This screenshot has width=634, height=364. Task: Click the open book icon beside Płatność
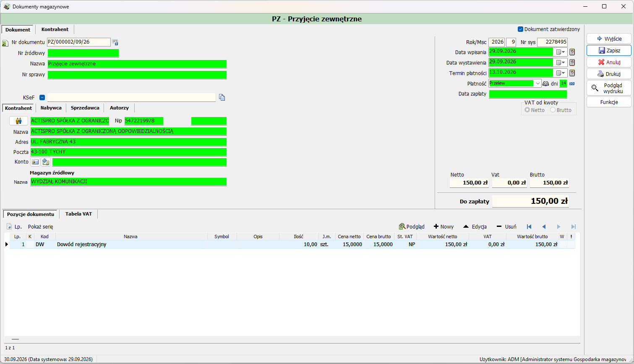pyautogui.click(x=546, y=83)
